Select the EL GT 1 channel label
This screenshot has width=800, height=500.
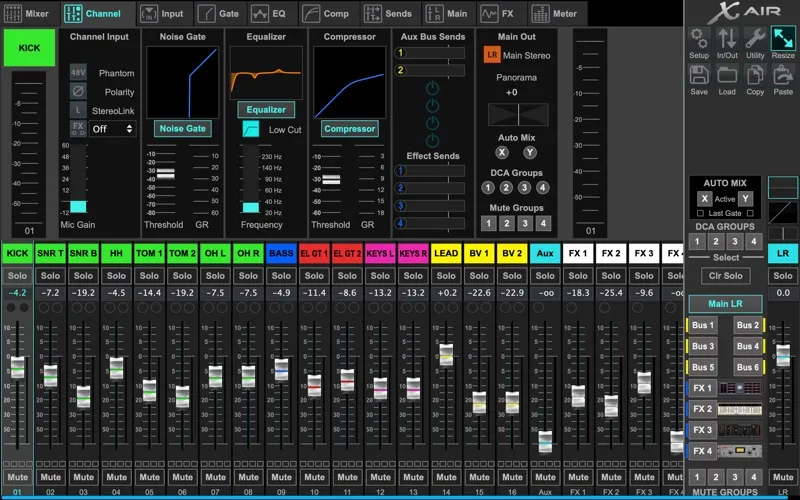[314, 253]
